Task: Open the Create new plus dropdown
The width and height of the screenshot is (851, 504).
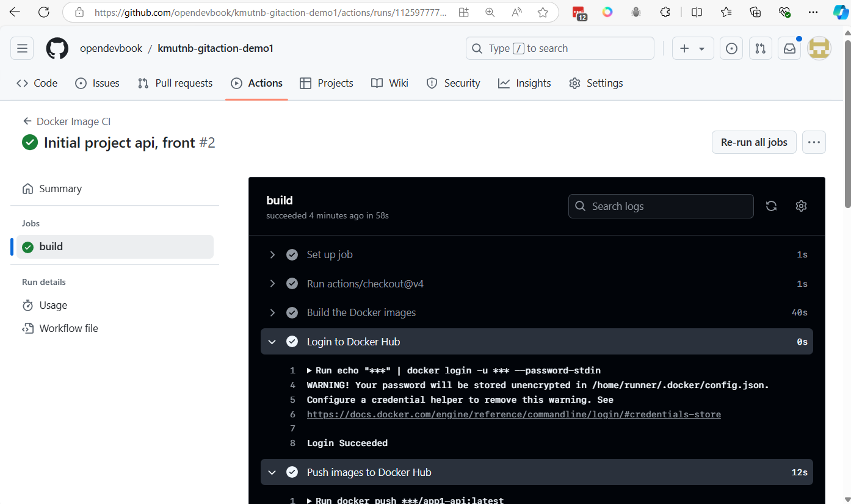Action: (x=693, y=48)
